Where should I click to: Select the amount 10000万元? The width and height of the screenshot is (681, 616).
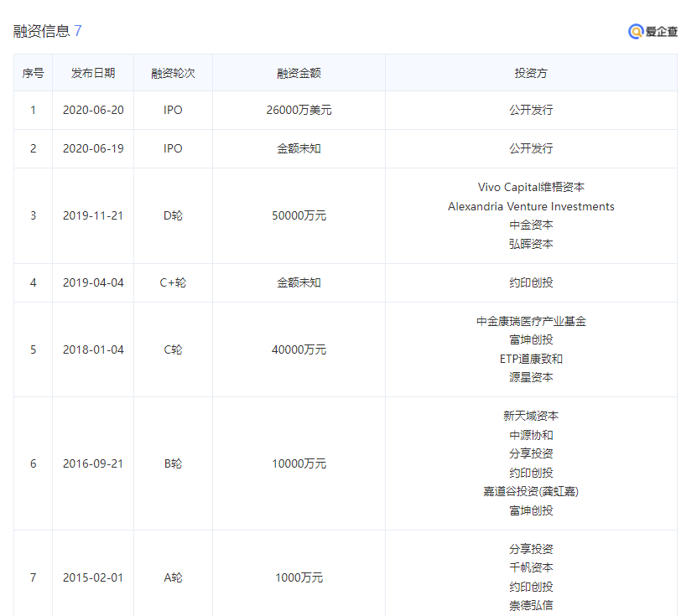(x=299, y=463)
